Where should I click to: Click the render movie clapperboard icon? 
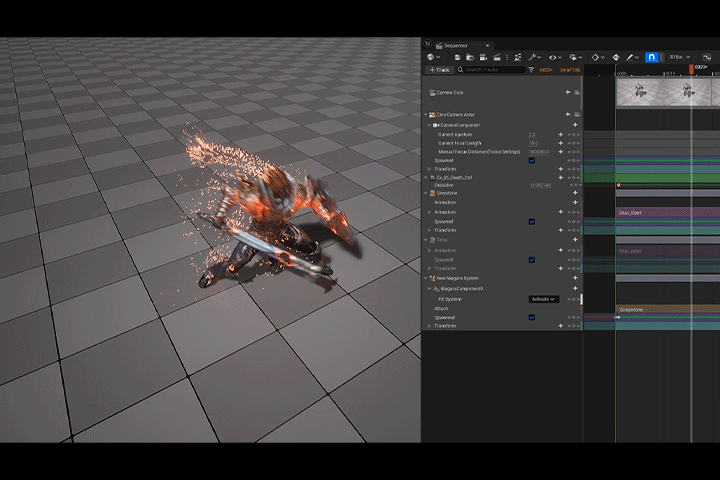click(497, 57)
